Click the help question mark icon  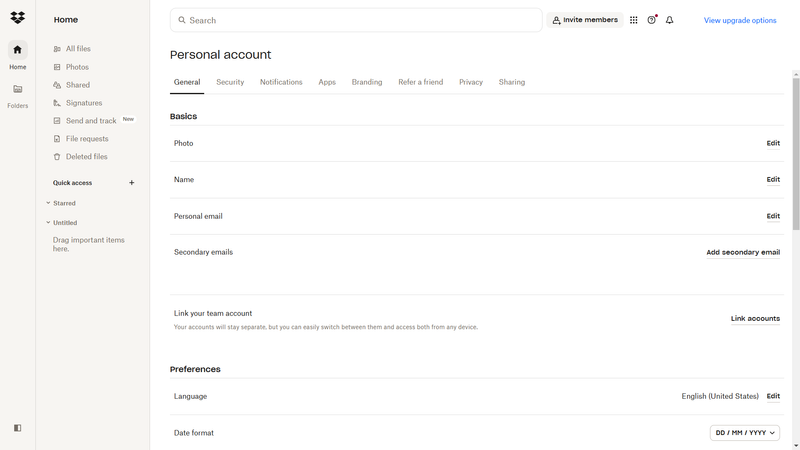point(651,20)
